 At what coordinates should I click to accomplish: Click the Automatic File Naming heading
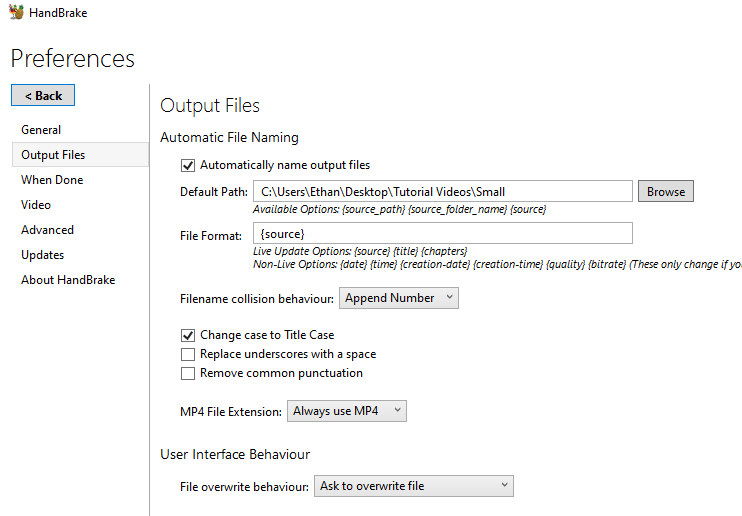(230, 137)
